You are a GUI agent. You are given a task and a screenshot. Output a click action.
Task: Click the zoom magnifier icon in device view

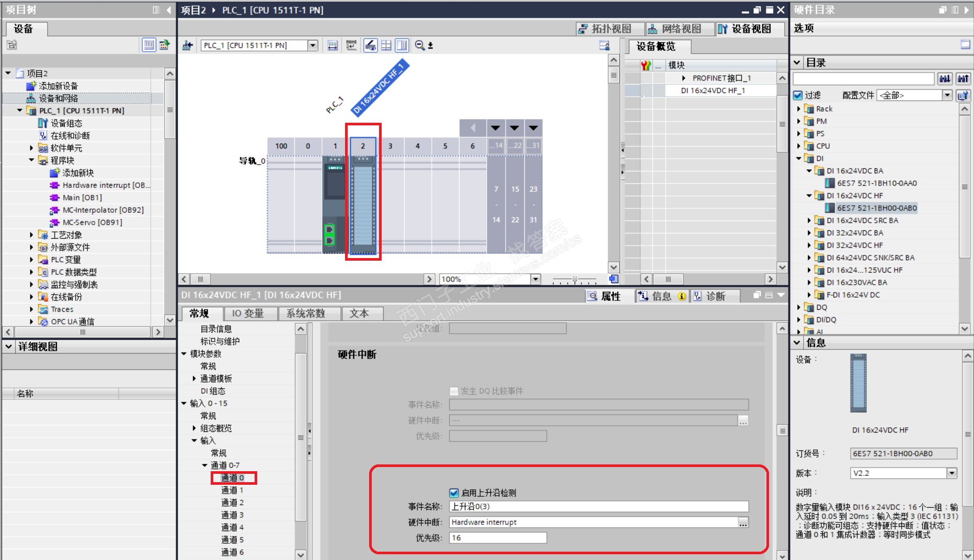coord(420,45)
